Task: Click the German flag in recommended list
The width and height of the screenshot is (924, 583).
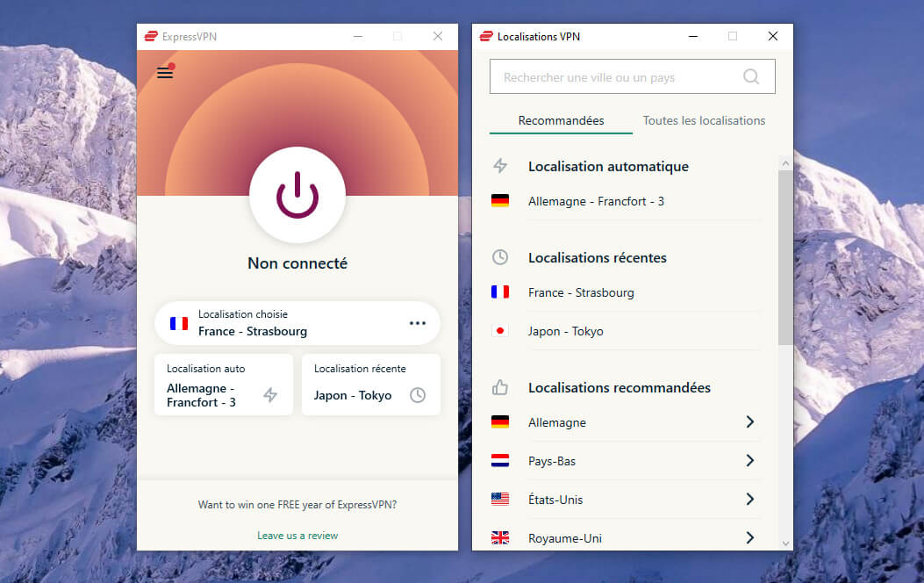Action: click(499, 422)
